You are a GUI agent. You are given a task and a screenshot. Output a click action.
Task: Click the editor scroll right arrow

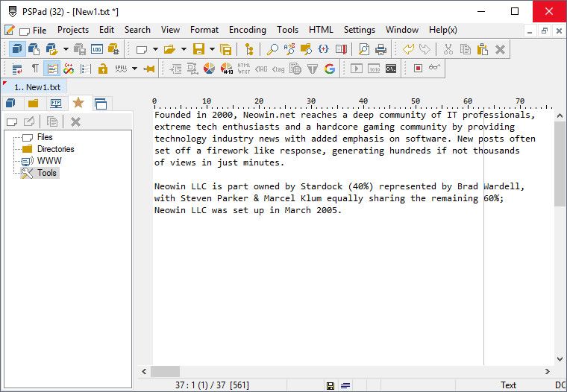[547, 371]
